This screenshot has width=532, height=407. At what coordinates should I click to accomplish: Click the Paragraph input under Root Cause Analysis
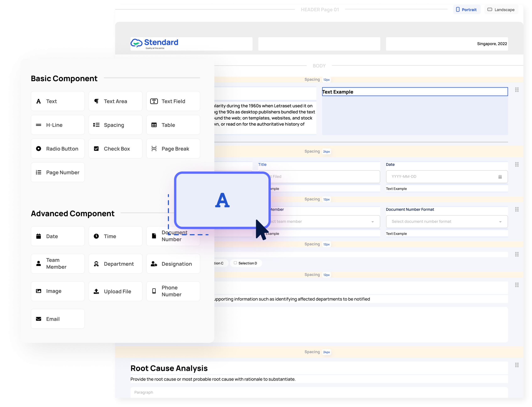click(x=319, y=392)
